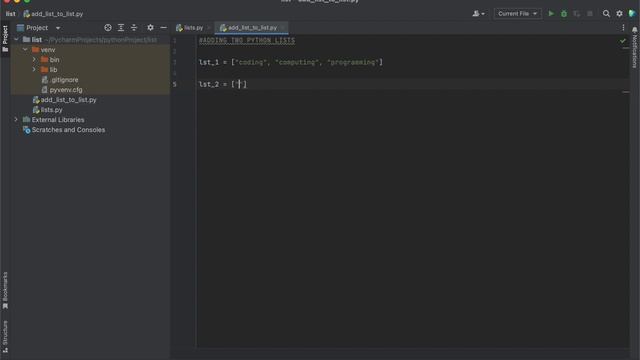The image size is (640, 360).
Task: Toggle the Project tool window side tab
Action: 5,39
